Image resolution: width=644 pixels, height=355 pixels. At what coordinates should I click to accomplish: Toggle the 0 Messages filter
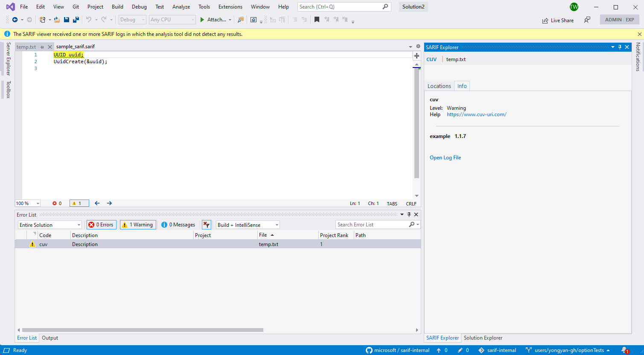[178, 224]
